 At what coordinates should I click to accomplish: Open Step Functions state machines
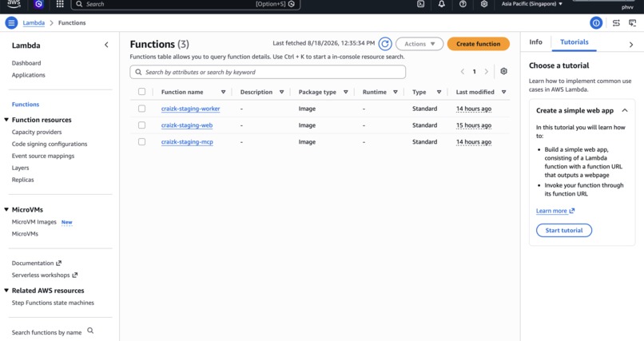click(53, 303)
